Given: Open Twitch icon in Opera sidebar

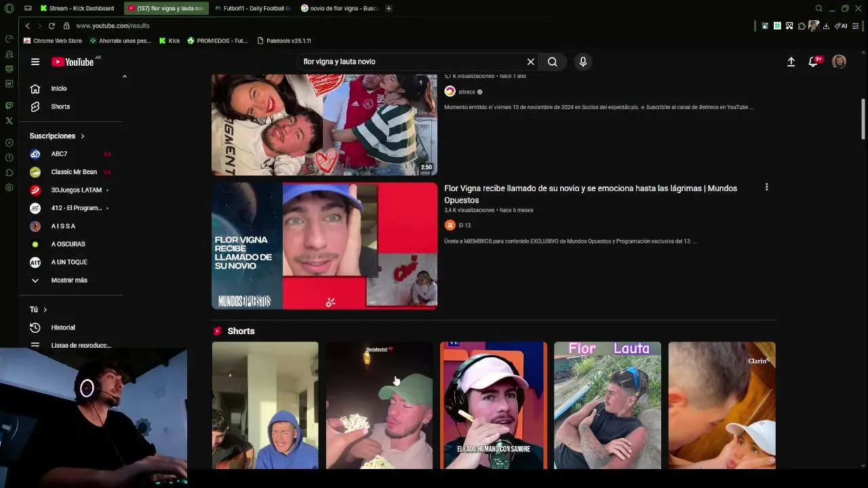Looking at the screenshot, I should [x=9, y=106].
